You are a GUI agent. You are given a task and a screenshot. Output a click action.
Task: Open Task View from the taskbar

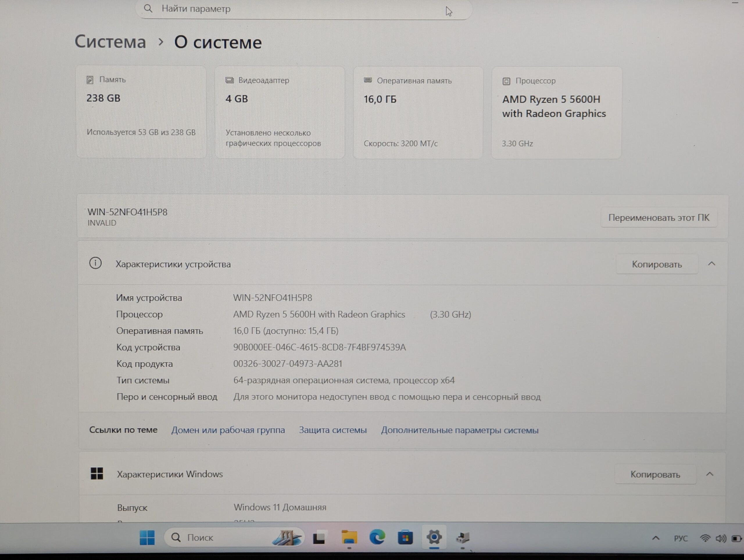(319, 538)
